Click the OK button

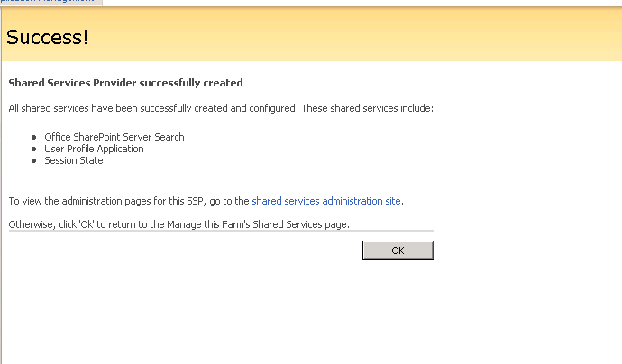coord(398,250)
